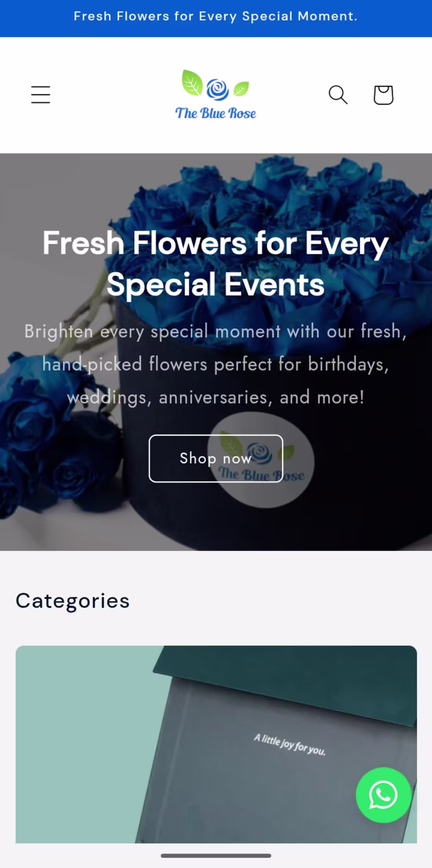This screenshot has width=432, height=868.
Task: Expand the site menu with three lines
Action: point(40,94)
